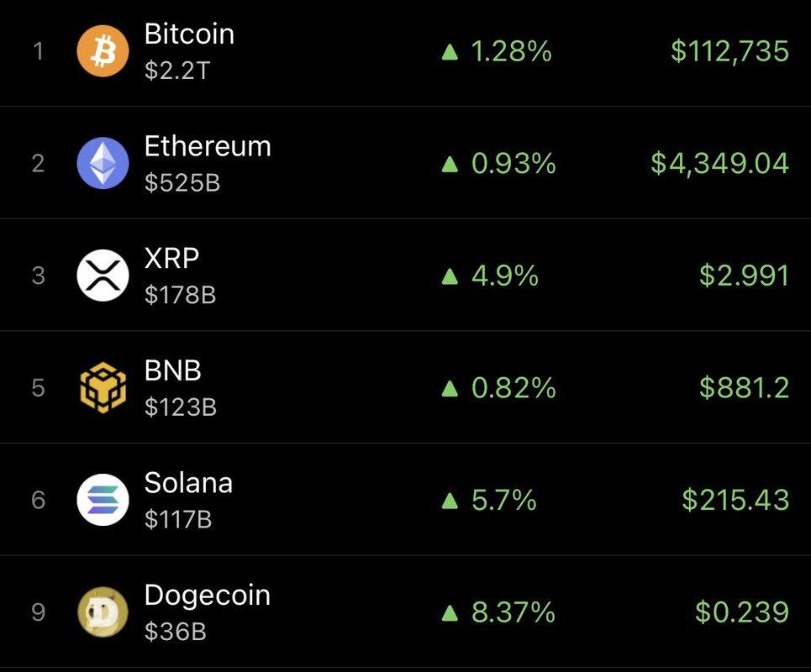Click BNB market cap $123B
The height and width of the screenshot is (672, 811).
click(x=181, y=407)
